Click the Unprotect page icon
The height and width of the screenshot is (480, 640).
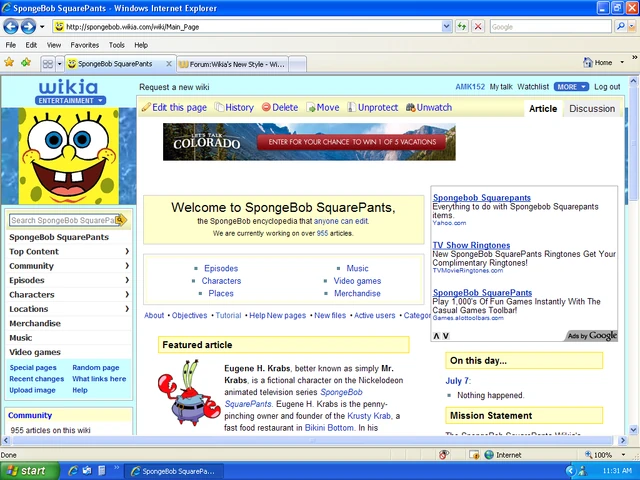(x=351, y=107)
